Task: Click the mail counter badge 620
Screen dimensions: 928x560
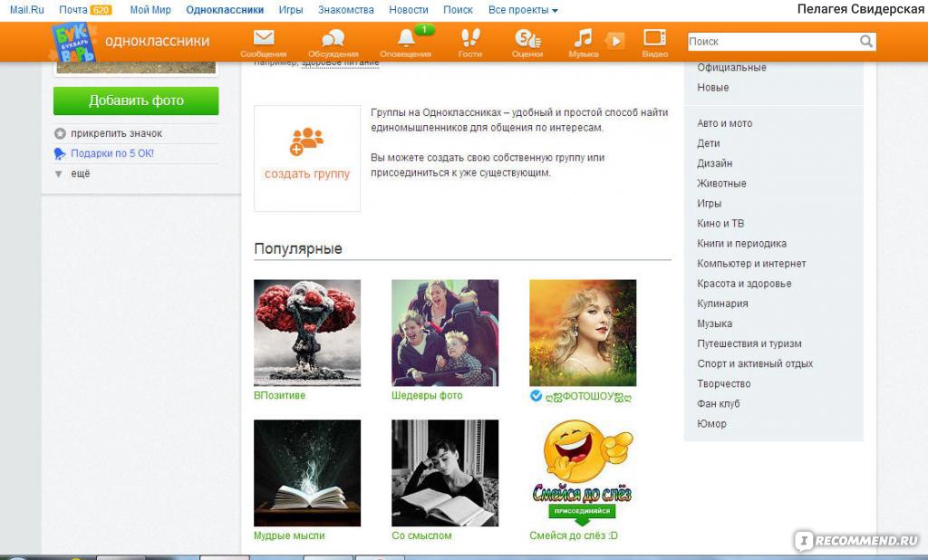Action: [101, 10]
